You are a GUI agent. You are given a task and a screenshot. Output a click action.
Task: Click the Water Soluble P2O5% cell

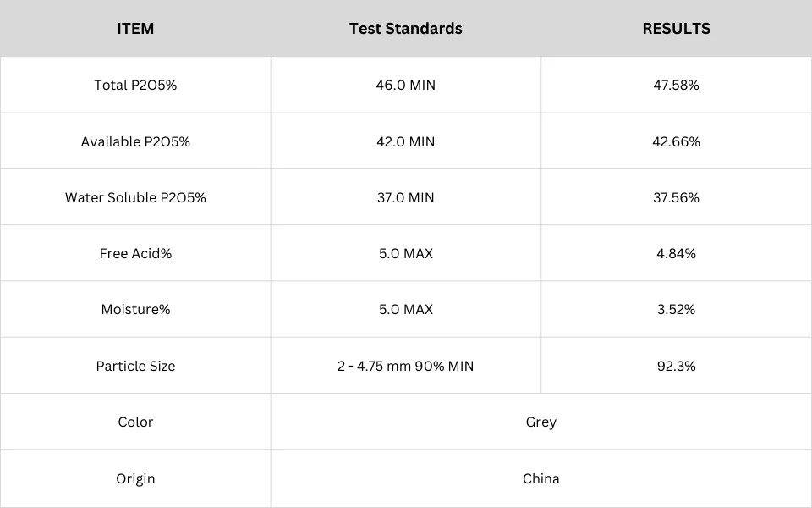coord(135,197)
